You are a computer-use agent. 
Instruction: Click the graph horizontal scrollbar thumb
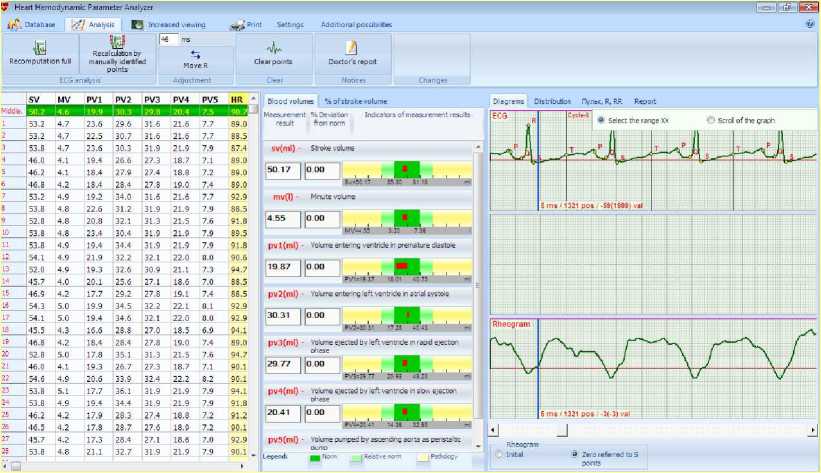click(562, 429)
